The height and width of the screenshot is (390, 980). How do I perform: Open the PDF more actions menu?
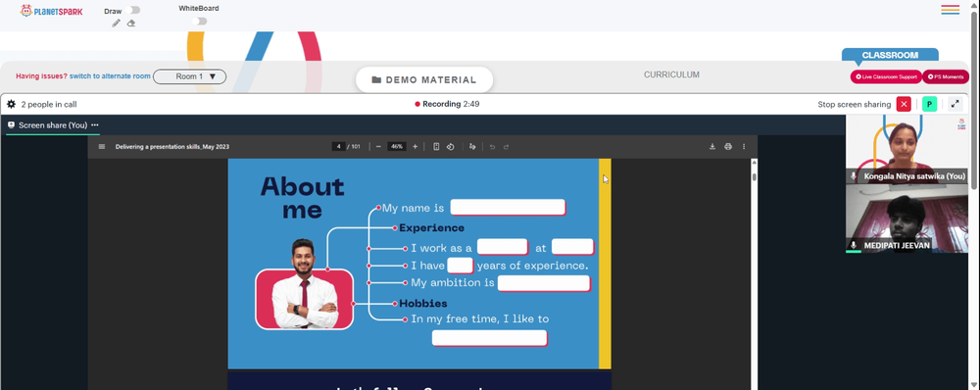[744, 147]
